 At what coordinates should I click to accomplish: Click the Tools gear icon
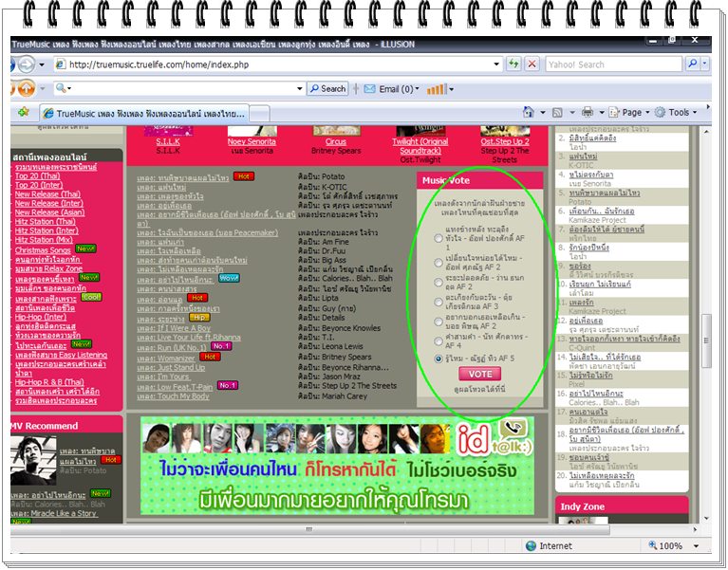tap(660, 112)
